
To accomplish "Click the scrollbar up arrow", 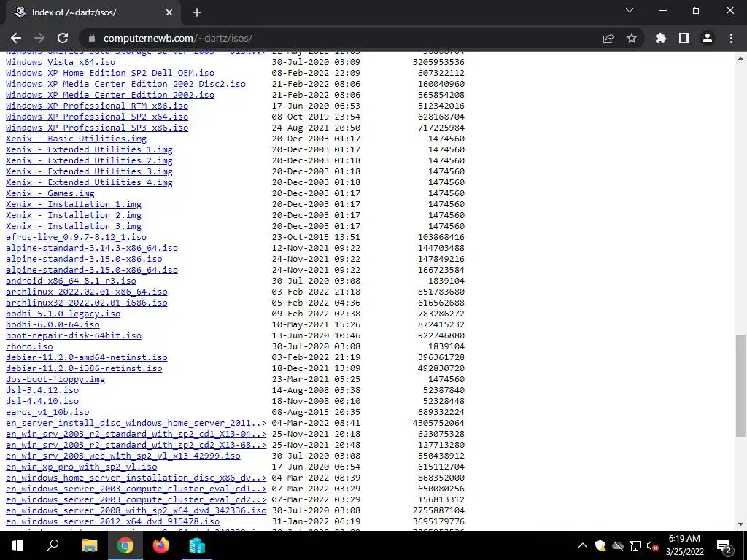I will coord(740,58).
